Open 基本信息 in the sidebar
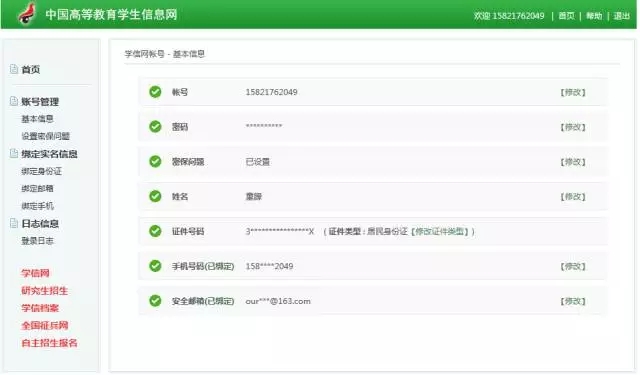The height and width of the screenshot is (375, 640). coord(37,119)
